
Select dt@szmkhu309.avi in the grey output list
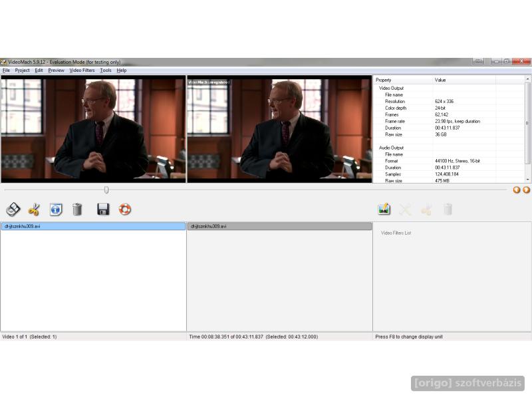[x=279, y=226]
